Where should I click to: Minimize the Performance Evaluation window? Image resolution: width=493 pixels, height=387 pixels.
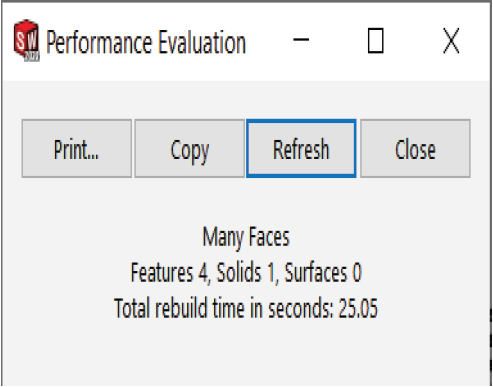coord(301,40)
